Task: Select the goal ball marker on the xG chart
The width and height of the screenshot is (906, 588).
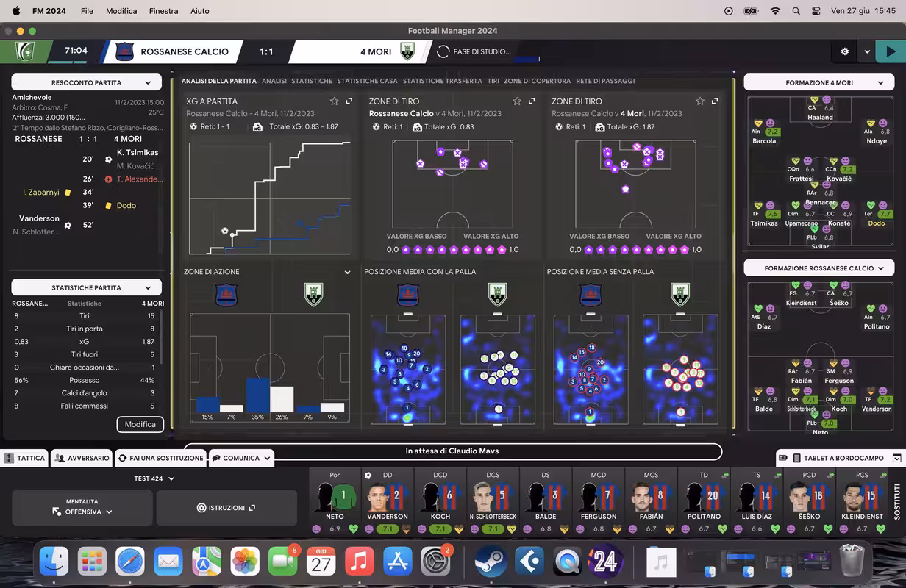Action: tap(225, 231)
